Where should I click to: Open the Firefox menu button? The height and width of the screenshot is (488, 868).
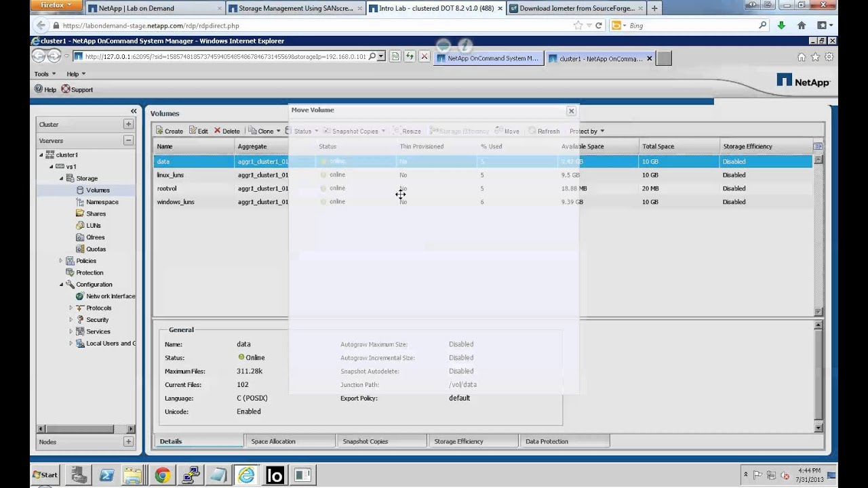tap(57, 5)
